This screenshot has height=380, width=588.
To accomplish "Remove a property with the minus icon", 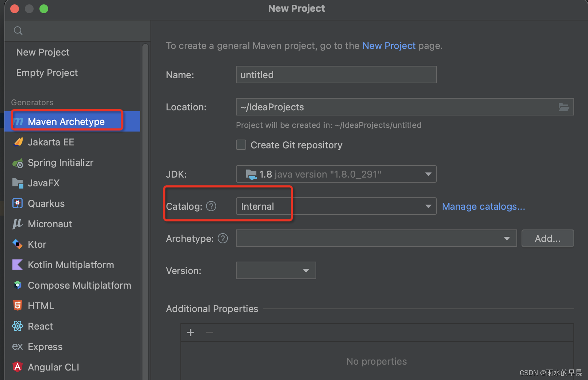I will coord(210,332).
